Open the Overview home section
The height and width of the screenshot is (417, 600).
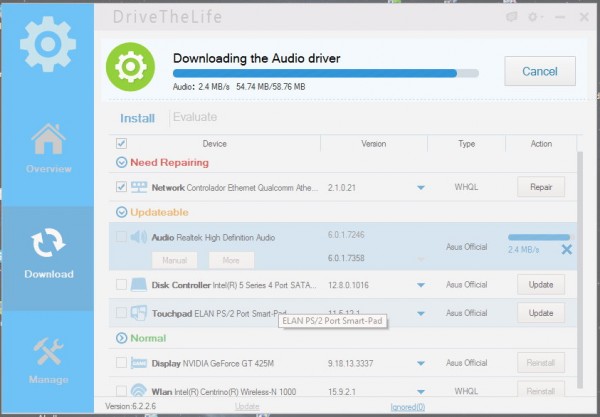pos(48,148)
